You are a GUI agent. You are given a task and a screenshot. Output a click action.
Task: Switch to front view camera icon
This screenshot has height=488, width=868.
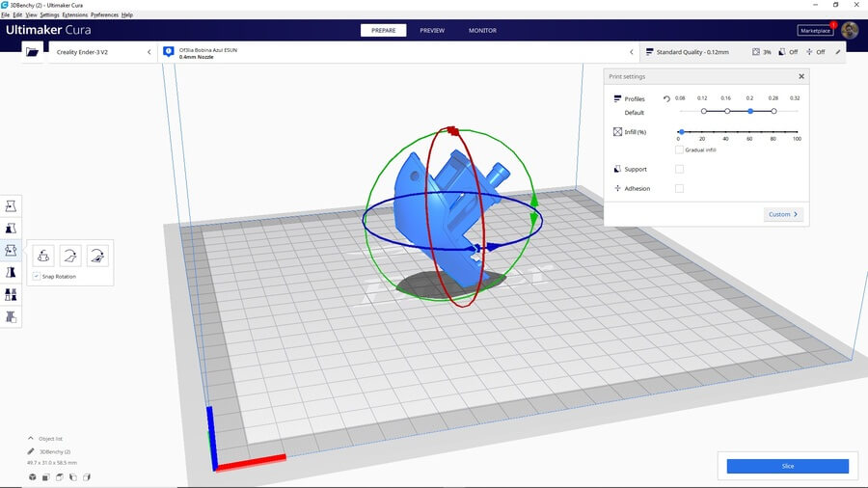[46, 477]
